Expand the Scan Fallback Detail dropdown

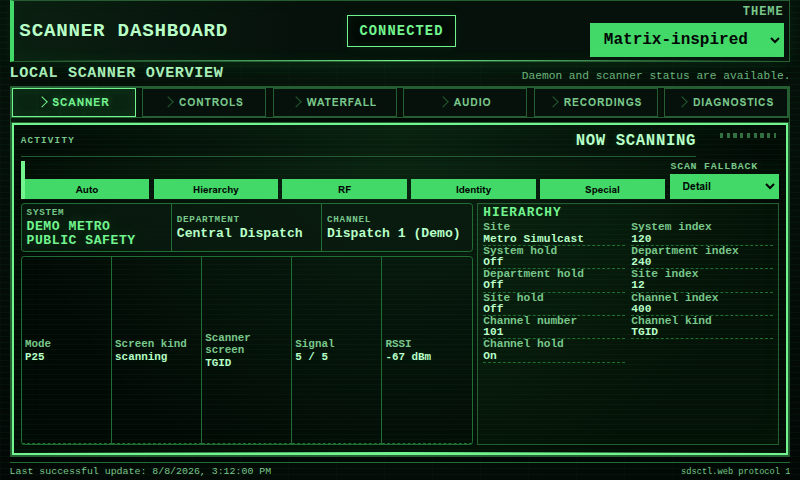coord(724,187)
